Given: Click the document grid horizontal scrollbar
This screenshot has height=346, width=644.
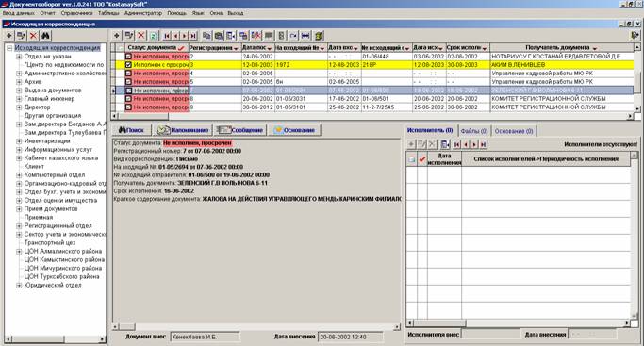Looking at the screenshot, I should 372,116.
